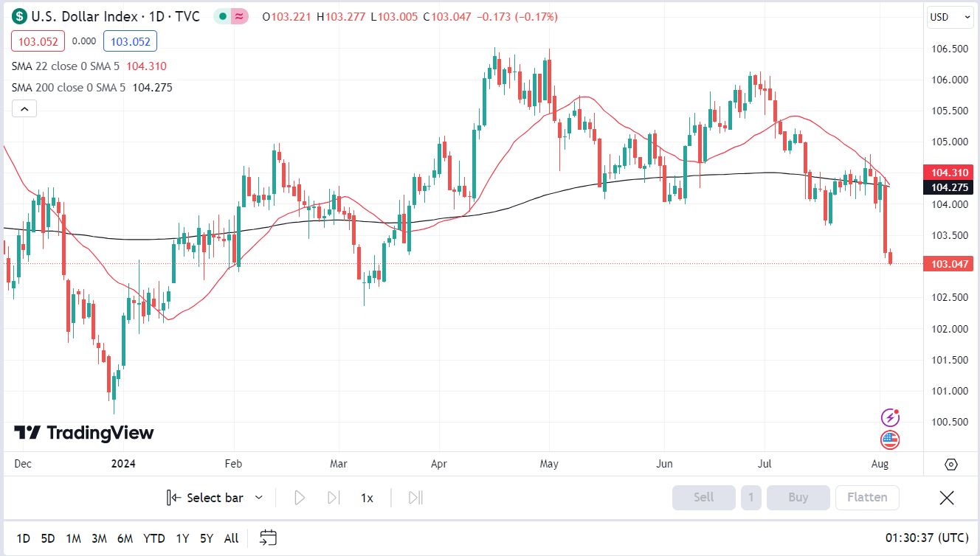Screen dimensions: 980x556
Task: Collapse the indicator legend with chevron
Action: point(24,109)
